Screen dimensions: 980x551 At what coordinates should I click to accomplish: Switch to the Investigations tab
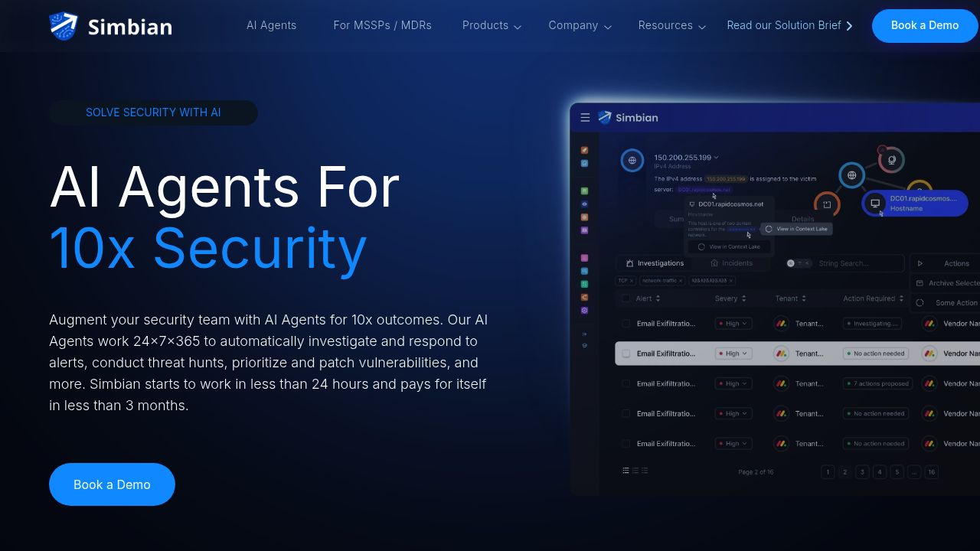coord(655,263)
